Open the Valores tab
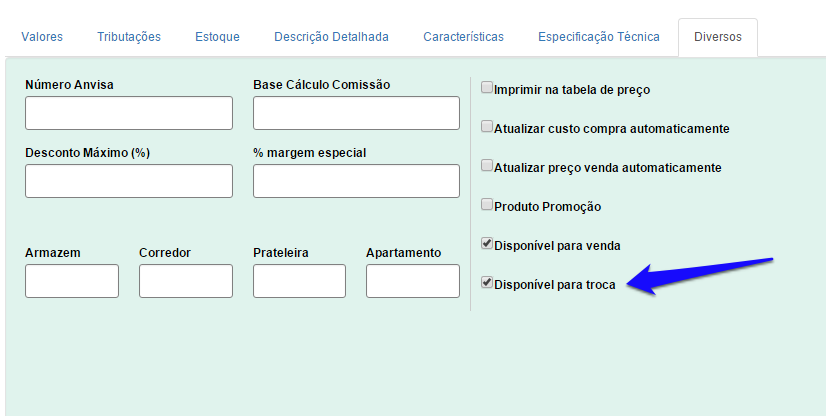 [x=42, y=37]
